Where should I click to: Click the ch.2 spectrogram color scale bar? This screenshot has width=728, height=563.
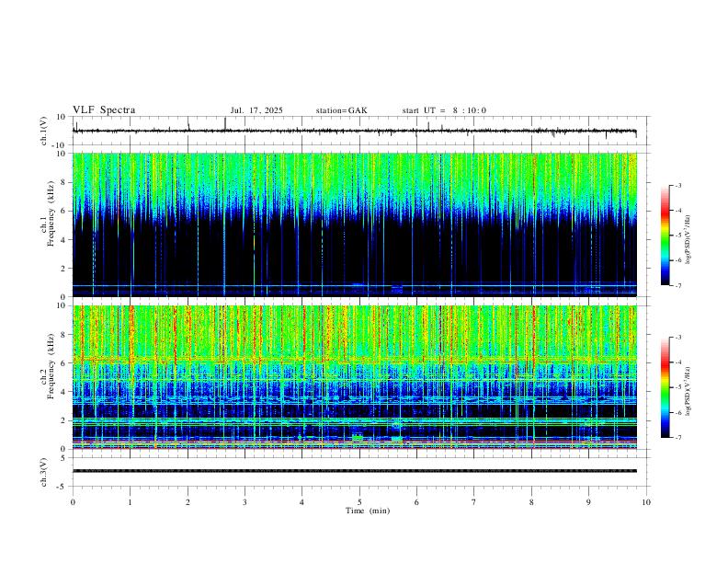point(665,387)
